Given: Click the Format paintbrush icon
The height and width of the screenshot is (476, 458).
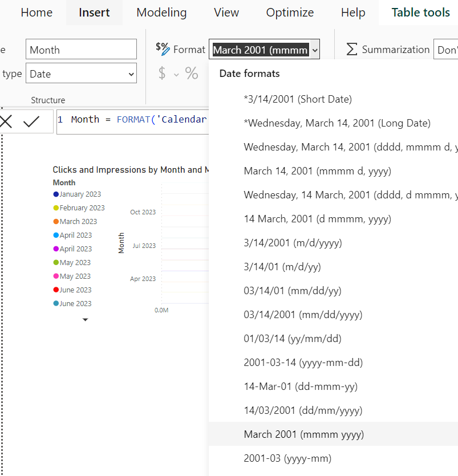Looking at the screenshot, I should pyautogui.click(x=163, y=49).
